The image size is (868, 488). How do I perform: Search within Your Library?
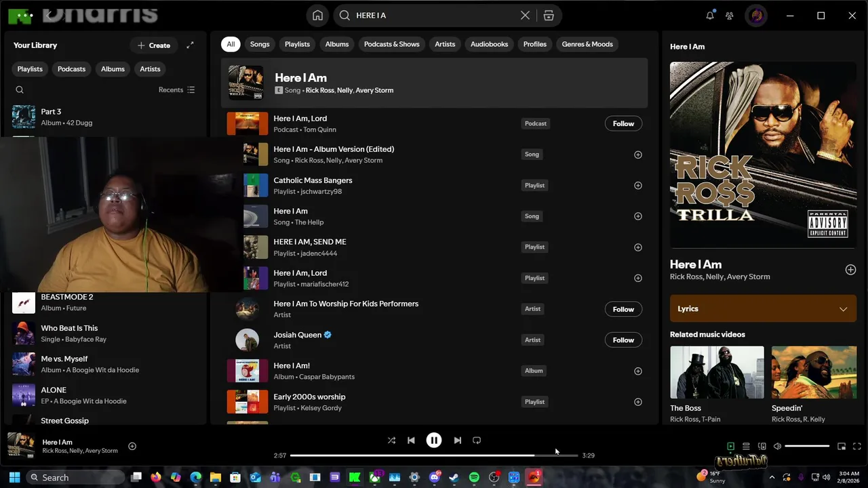[20, 89]
